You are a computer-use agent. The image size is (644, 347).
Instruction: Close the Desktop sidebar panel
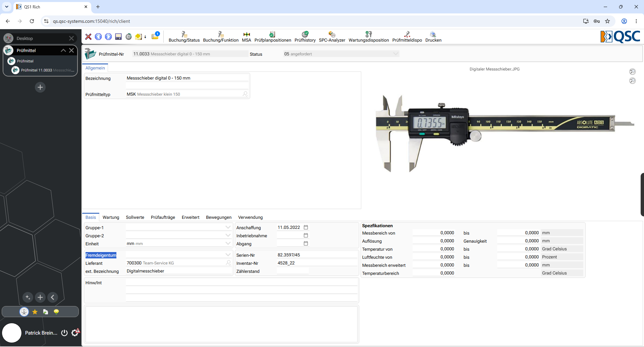(x=71, y=38)
